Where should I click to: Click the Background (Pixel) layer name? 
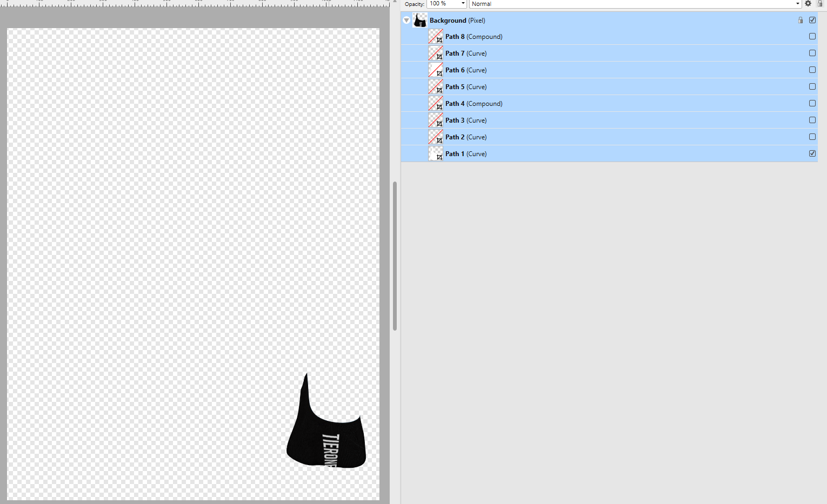coord(457,21)
